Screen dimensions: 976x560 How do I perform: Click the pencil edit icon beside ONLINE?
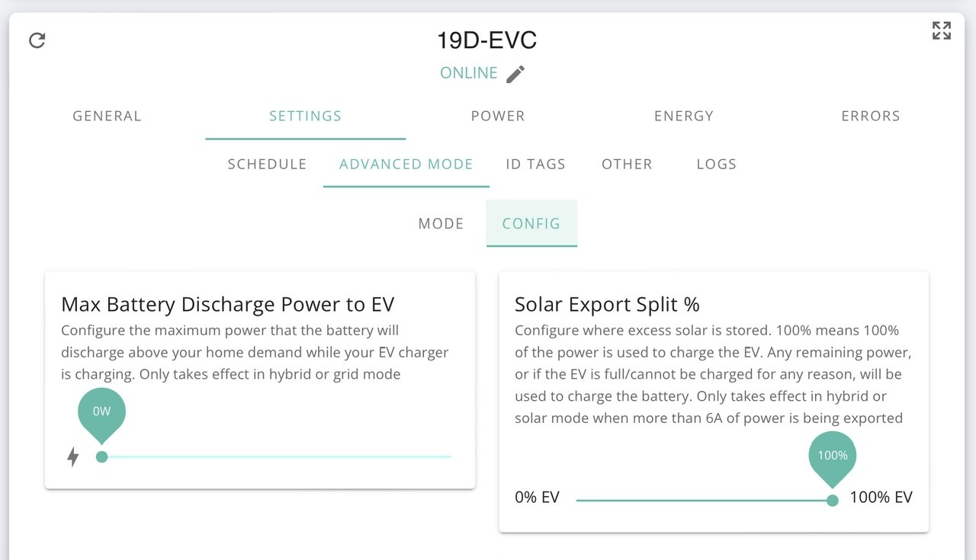tap(515, 74)
